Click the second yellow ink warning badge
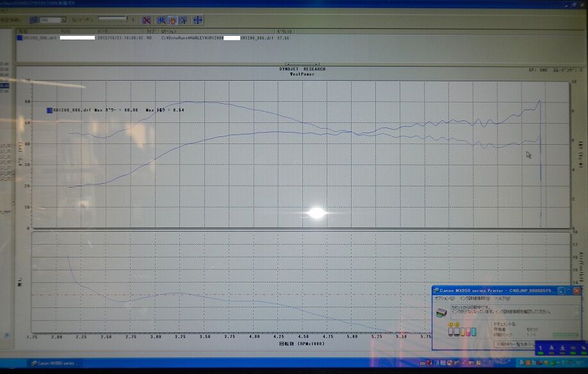 click(x=457, y=325)
